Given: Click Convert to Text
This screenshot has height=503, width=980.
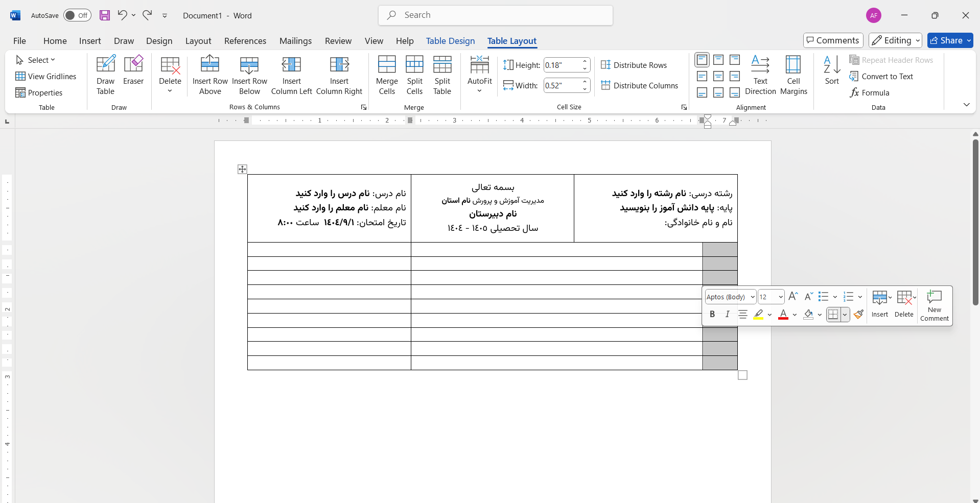Looking at the screenshot, I should pyautogui.click(x=881, y=76).
